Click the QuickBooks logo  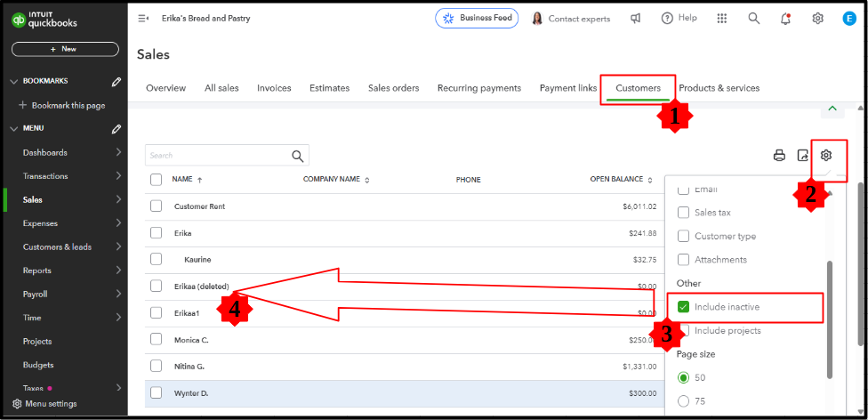click(x=44, y=20)
